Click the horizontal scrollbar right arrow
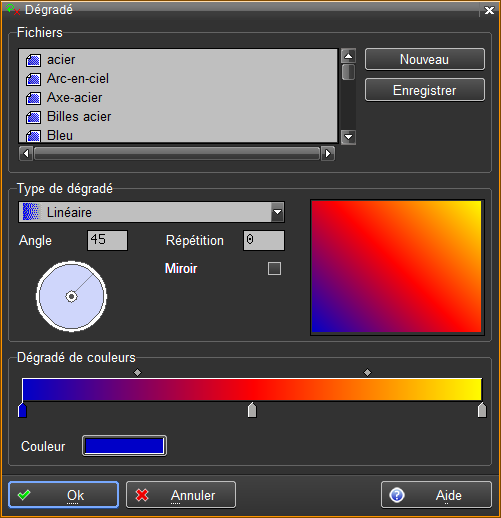 328,154
